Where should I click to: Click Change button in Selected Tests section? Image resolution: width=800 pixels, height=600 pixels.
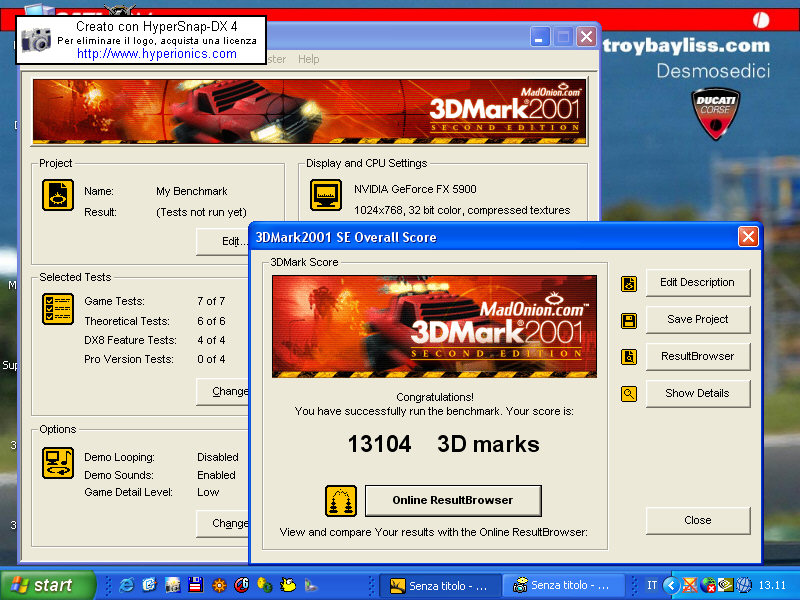[x=223, y=392]
